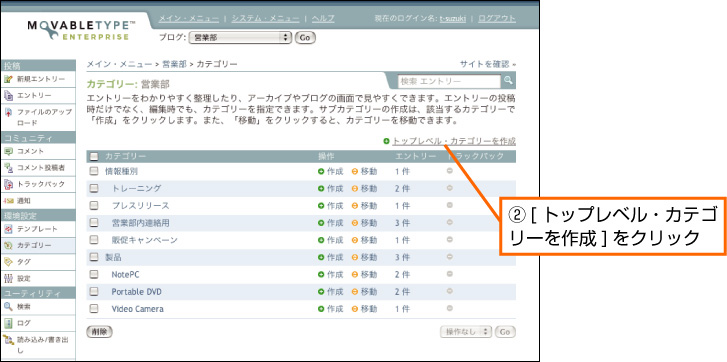Click the 設定 sidebar icon
This screenshot has height=362, width=727.
pos(8,279)
